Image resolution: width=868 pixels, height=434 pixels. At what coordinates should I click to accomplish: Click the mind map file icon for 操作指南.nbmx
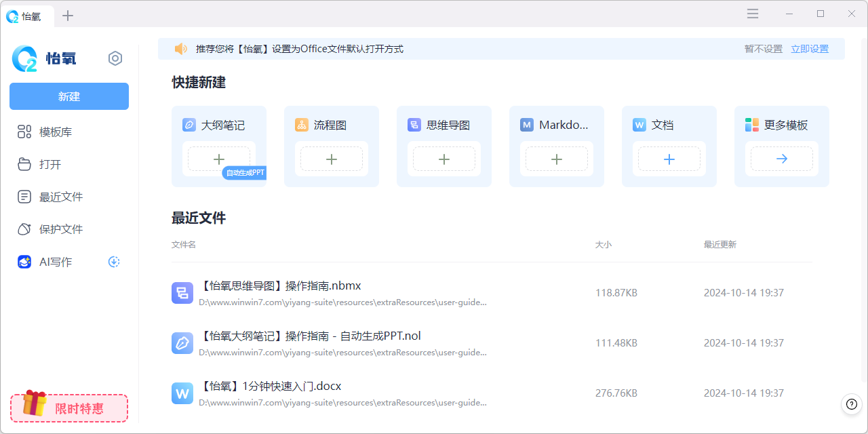click(x=182, y=293)
